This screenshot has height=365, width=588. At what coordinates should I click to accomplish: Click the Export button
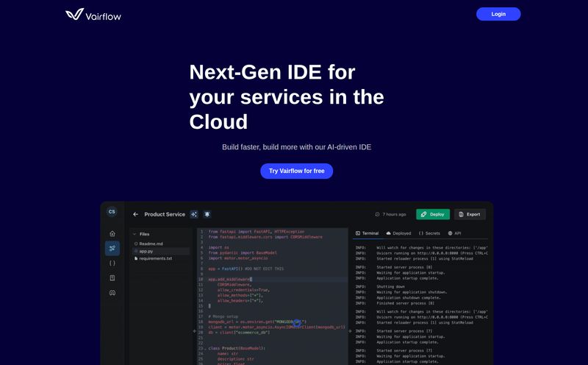pyautogui.click(x=470, y=214)
